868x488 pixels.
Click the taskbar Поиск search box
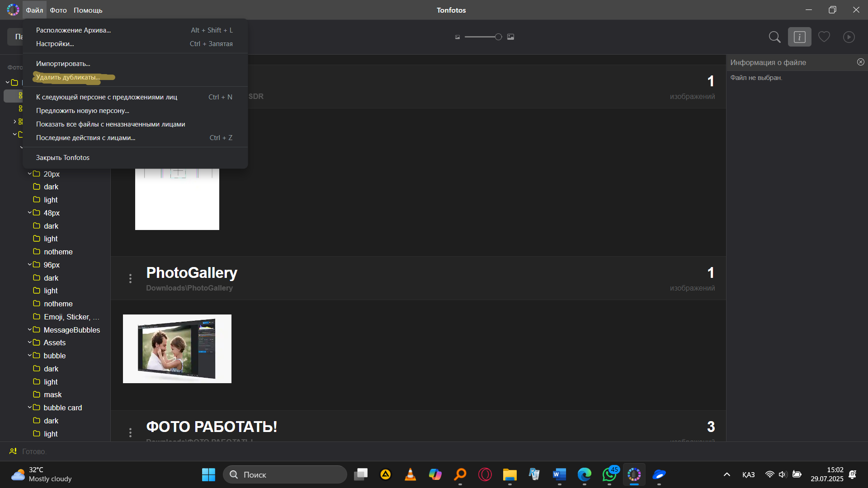(285, 474)
